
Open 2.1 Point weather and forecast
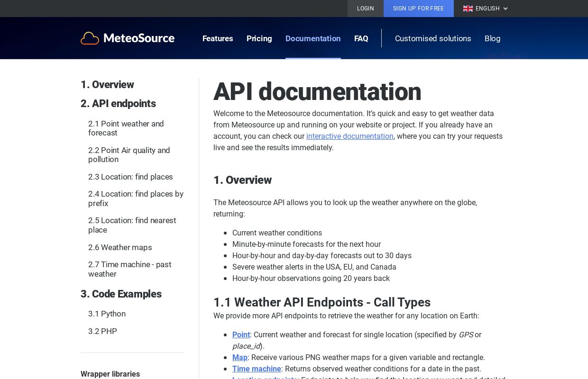[x=126, y=128]
